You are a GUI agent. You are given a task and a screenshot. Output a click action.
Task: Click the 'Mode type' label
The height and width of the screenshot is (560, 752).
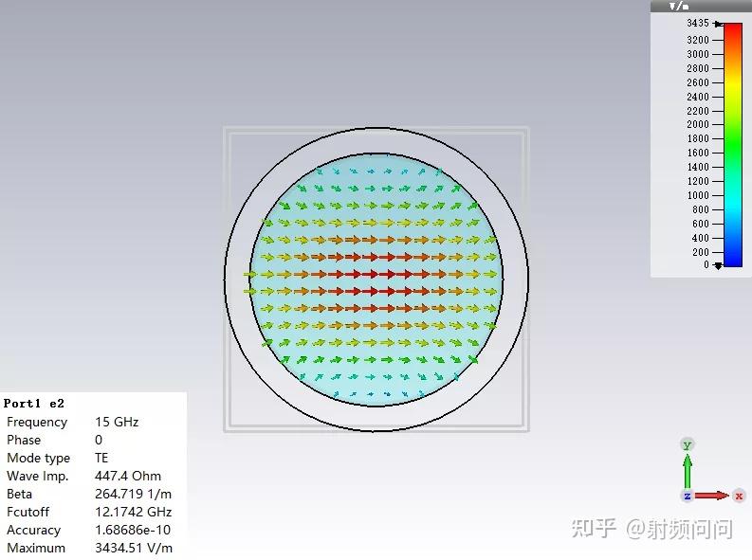[x=38, y=458]
